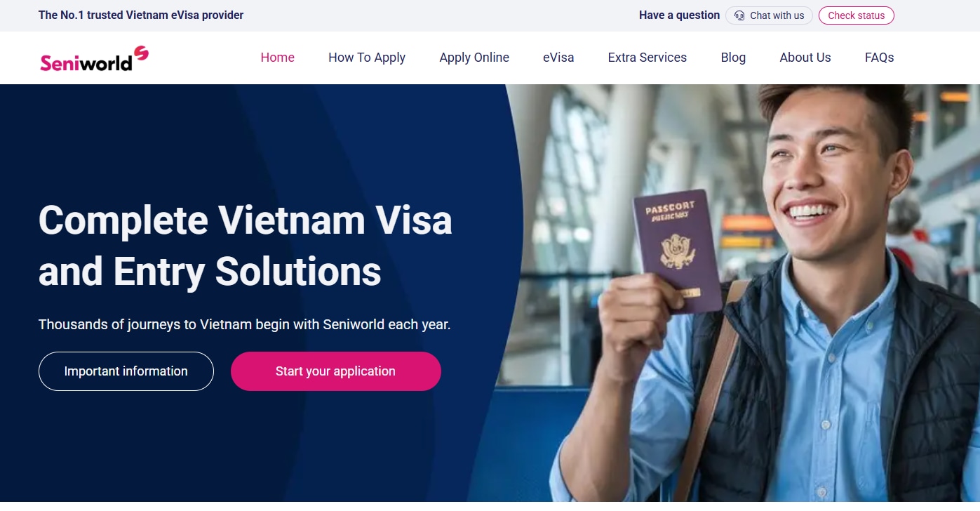The image size is (980, 511).
Task: Click the Complete Vietnam Visa headline
Action: [246, 246]
